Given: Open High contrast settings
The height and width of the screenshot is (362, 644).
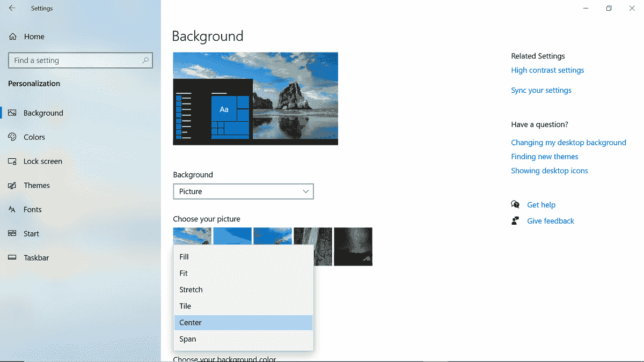Looking at the screenshot, I should (x=547, y=70).
